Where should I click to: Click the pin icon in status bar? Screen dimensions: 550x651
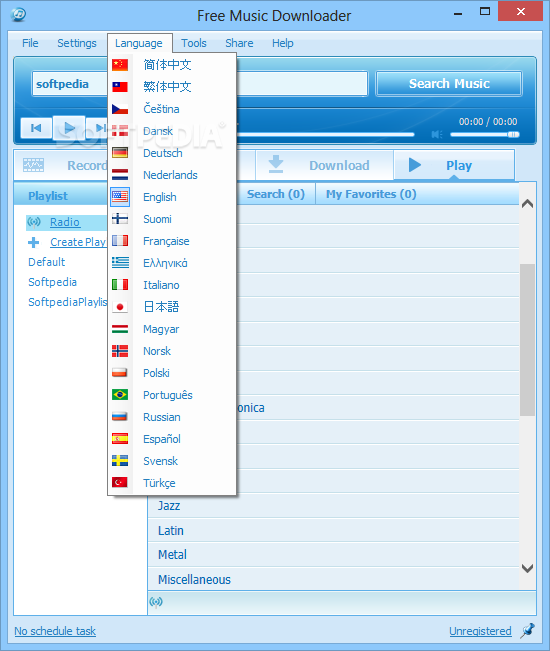coord(528,630)
